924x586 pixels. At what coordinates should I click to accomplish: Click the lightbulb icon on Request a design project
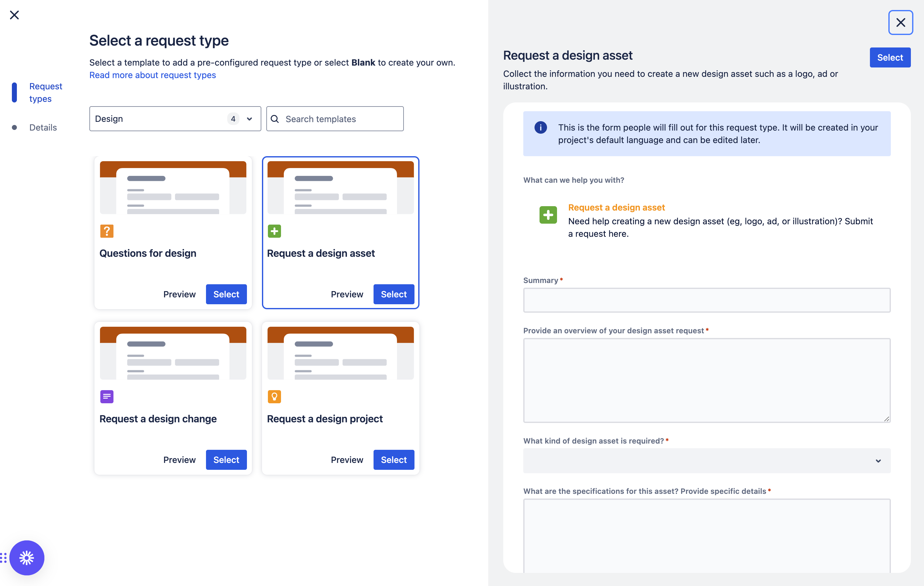pos(274,396)
